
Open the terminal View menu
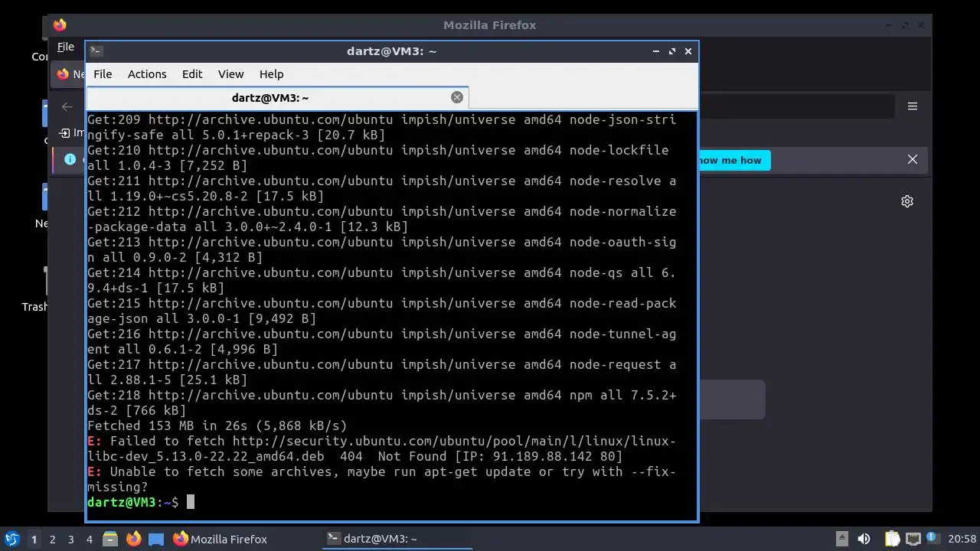230,74
